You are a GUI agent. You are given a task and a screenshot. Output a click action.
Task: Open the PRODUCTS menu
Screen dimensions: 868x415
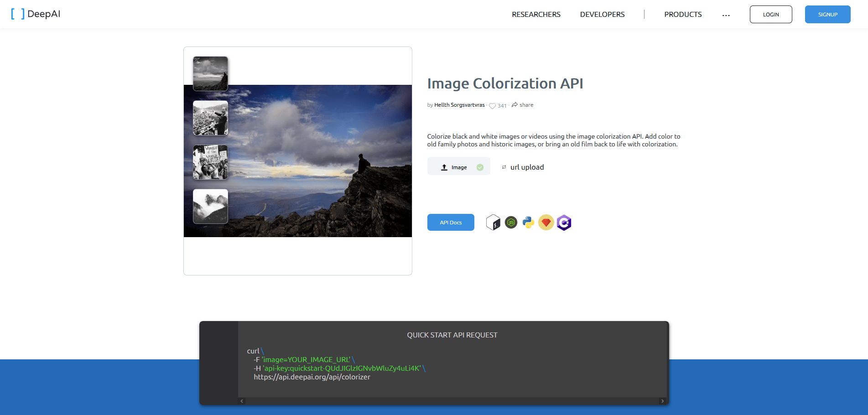coord(683,15)
